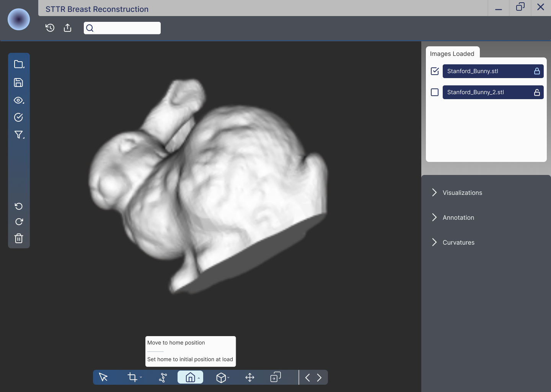
Task: Uncheck the Stanford_Bunny.stl checkbox
Action: pyautogui.click(x=435, y=71)
